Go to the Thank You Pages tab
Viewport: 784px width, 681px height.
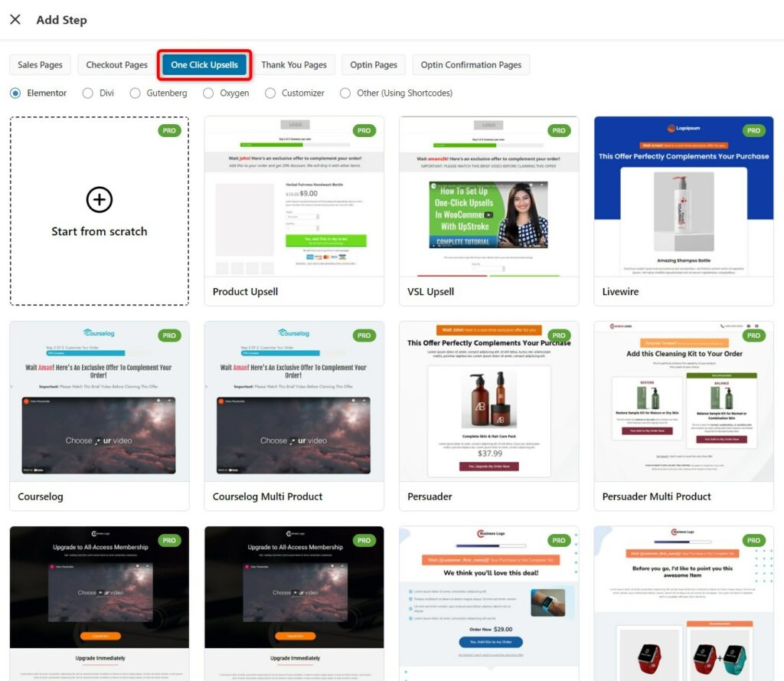click(x=294, y=64)
